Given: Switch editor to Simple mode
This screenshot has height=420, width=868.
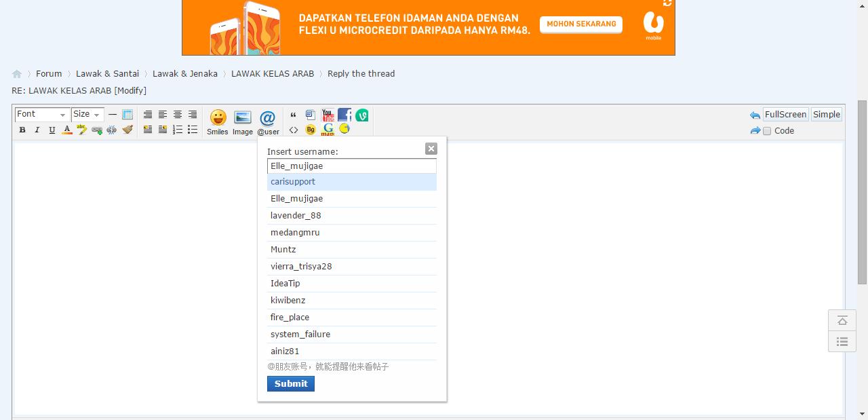Looking at the screenshot, I should click(827, 114).
